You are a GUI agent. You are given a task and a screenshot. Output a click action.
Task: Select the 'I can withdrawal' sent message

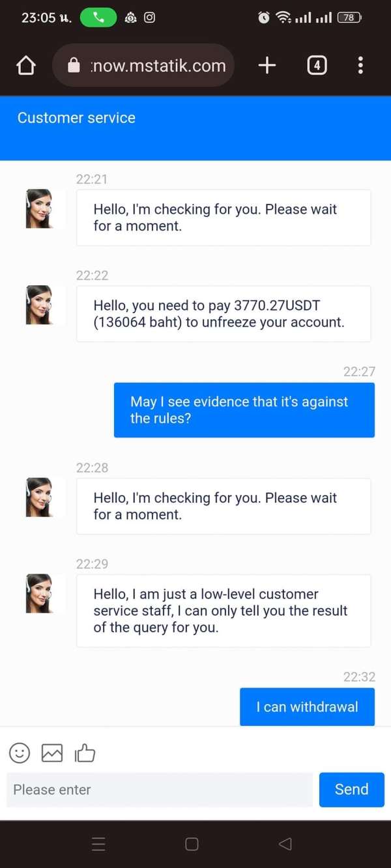click(x=307, y=707)
